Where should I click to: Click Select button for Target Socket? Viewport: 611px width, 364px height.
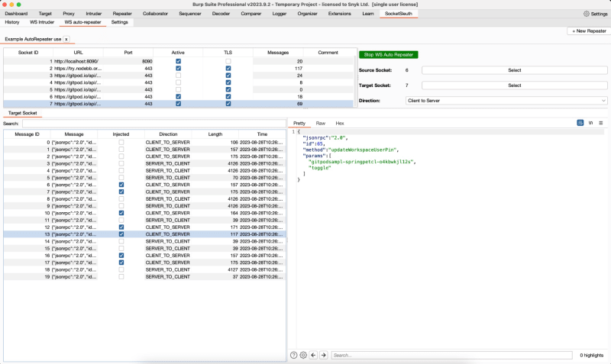click(x=514, y=85)
